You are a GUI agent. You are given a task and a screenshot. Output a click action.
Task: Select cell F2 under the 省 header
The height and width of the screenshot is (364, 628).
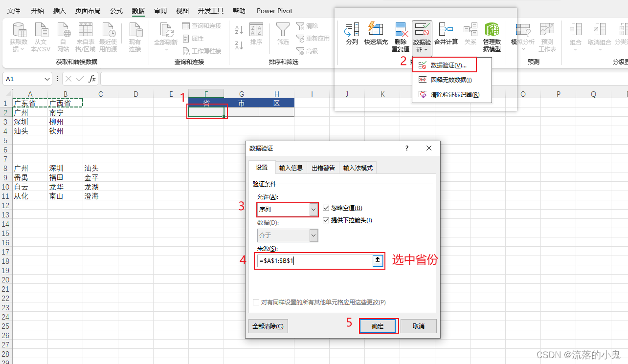point(206,112)
